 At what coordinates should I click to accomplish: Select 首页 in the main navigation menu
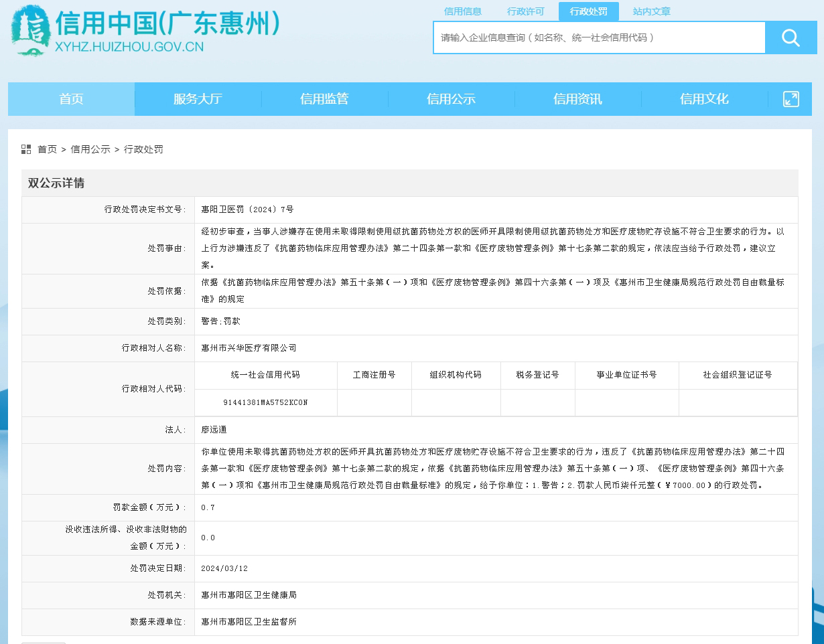click(x=71, y=98)
